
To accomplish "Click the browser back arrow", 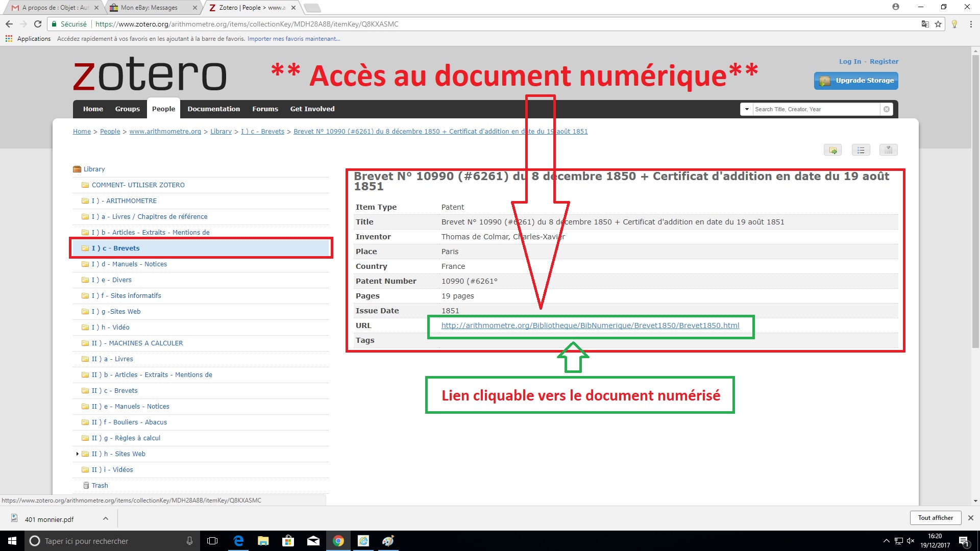I will [9, 24].
